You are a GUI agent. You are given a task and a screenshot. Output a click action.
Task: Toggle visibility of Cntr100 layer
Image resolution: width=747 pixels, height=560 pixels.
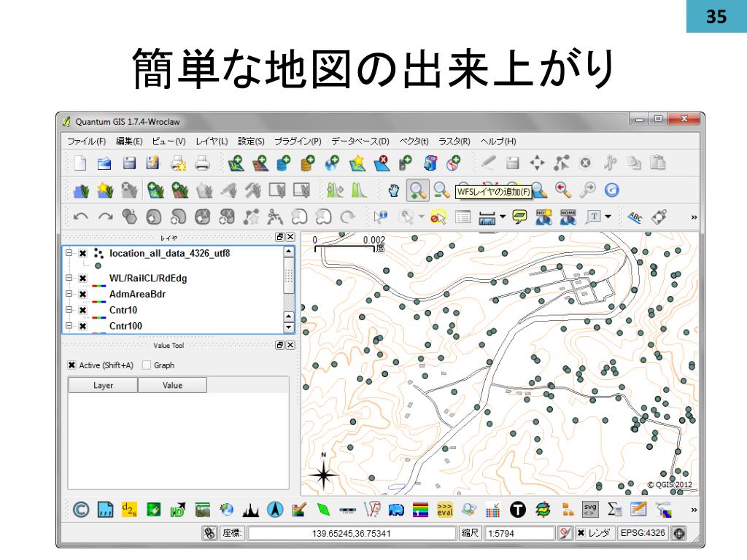click(x=83, y=326)
